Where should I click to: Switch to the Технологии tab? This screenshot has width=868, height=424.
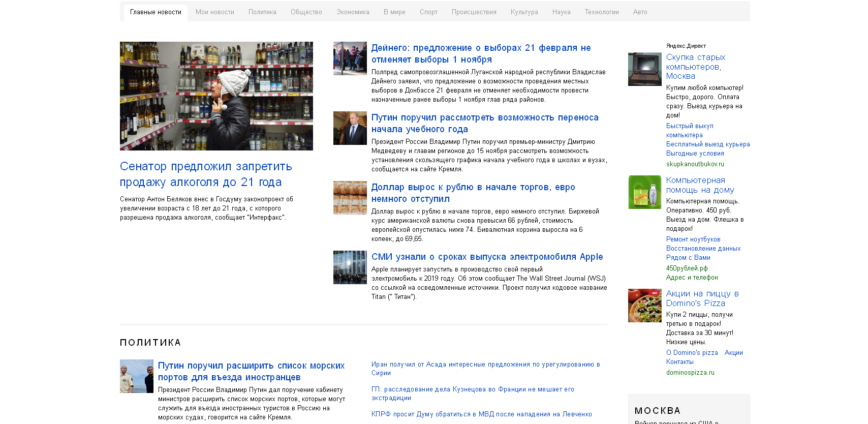(x=602, y=12)
